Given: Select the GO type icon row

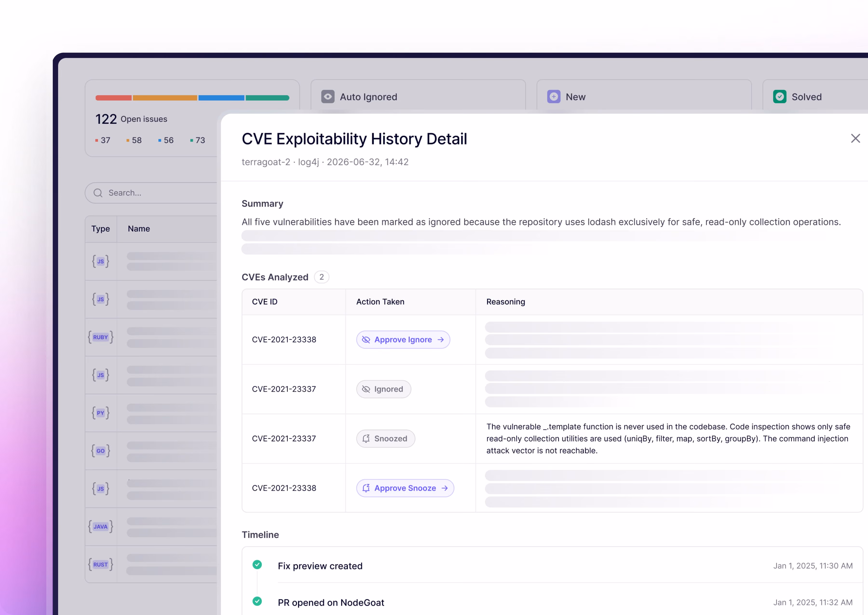Looking at the screenshot, I should pos(101,451).
